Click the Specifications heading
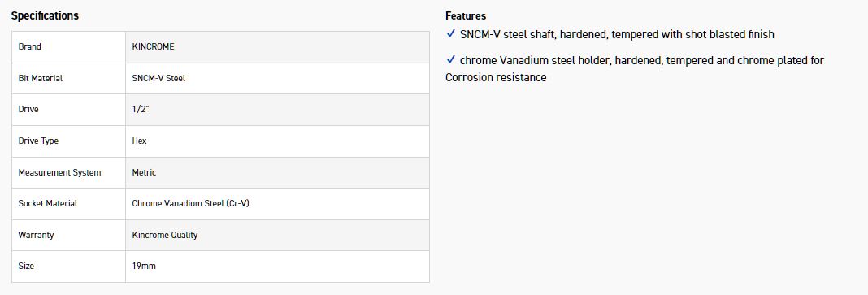 pyautogui.click(x=45, y=15)
